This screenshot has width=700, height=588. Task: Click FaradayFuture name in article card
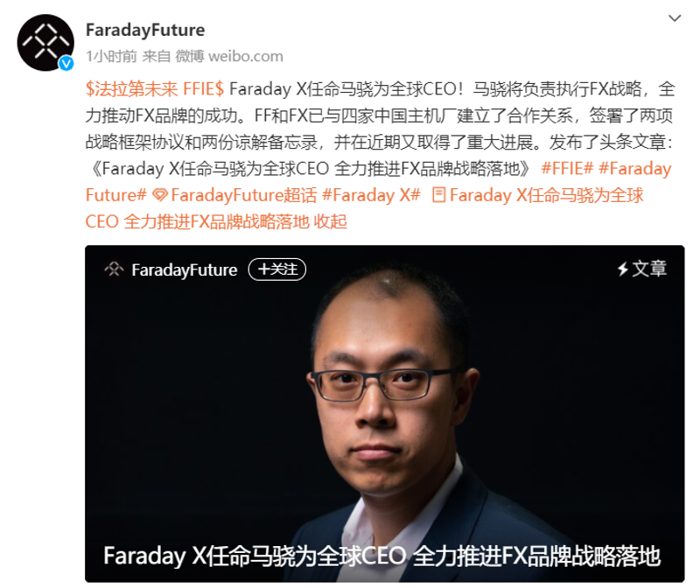point(185,270)
